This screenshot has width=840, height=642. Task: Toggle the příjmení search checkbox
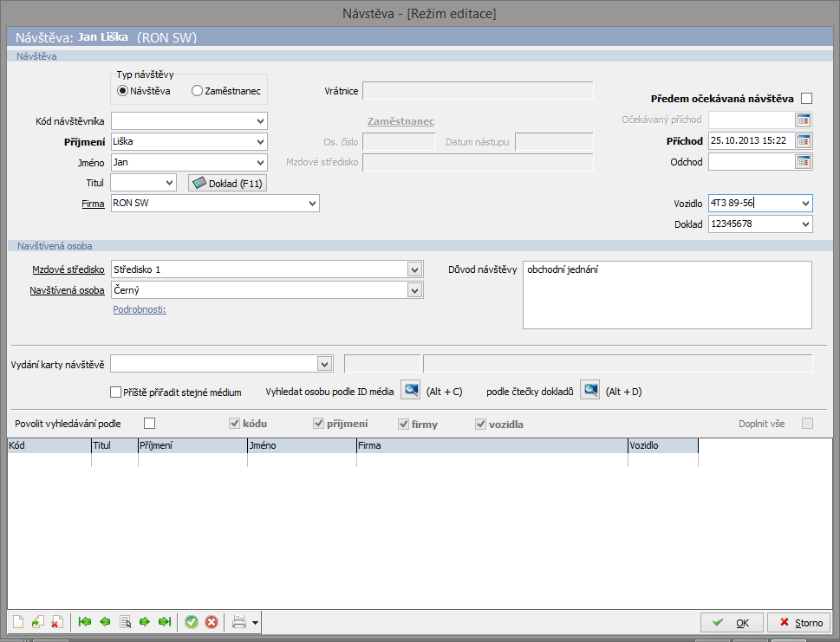pos(318,424)
